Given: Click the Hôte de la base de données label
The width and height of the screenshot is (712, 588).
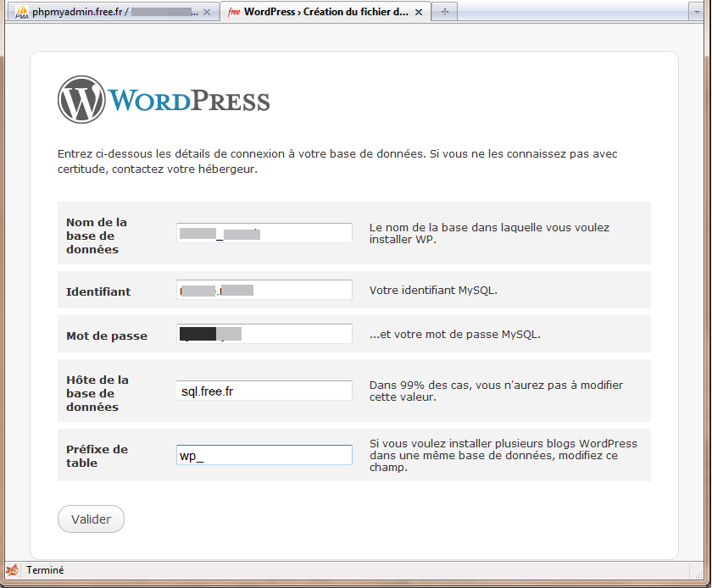Looking at the screenshot, I should [97, 393].
